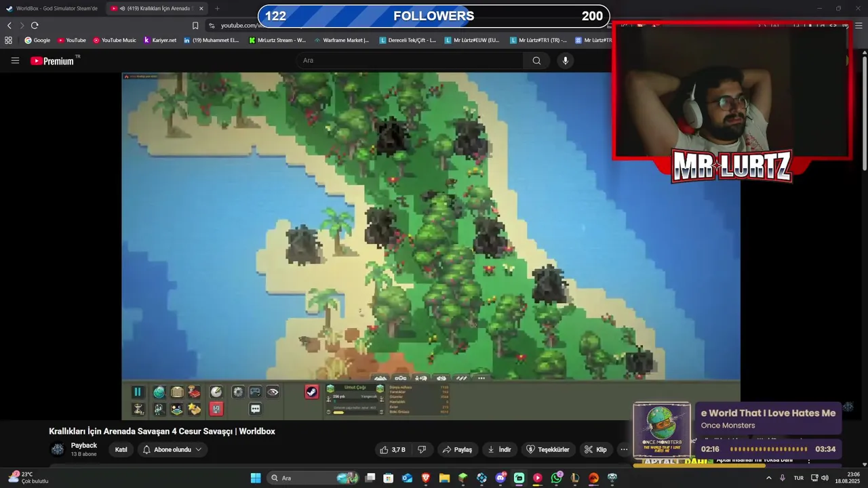Focus the YouTube Ara search field
Viewport: 868px width, 488px height.
point(410,60)
